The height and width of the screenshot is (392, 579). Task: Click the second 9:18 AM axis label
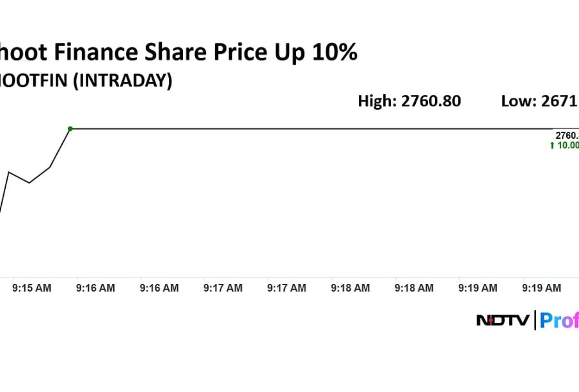tap(414, 288)
